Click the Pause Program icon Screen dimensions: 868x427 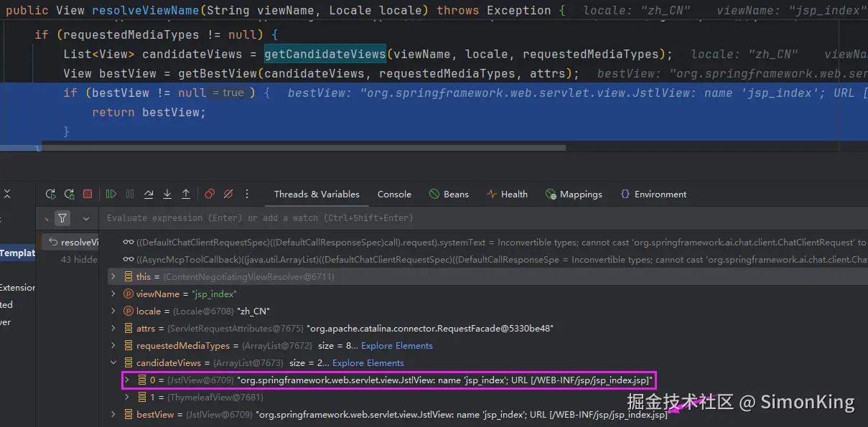point(130,194)
